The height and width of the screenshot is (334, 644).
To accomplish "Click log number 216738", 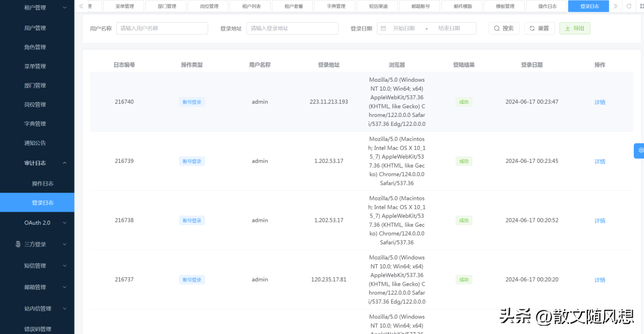I will click(124, 220).
